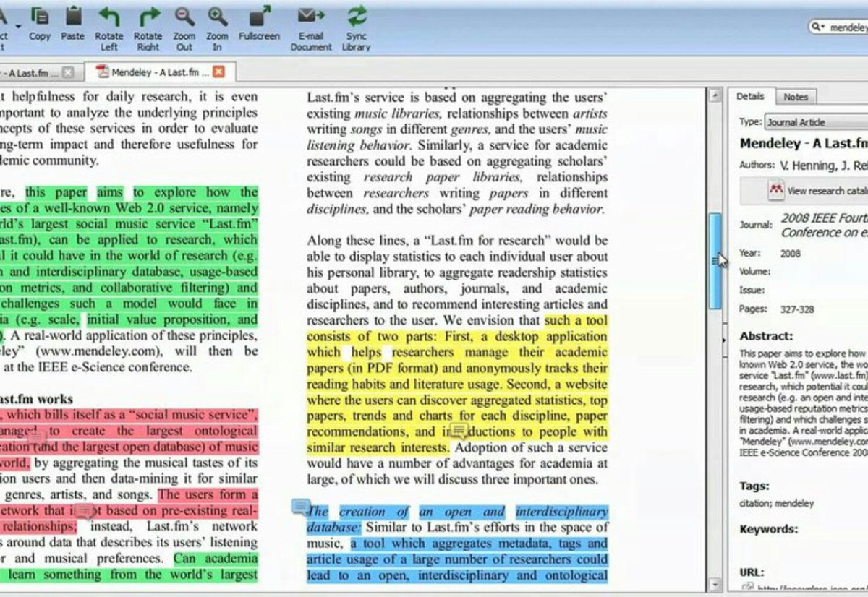Click blue highlighted 'The creation of an open'
868x597 pixels.
pyautogui.click(x=407, y=511)
